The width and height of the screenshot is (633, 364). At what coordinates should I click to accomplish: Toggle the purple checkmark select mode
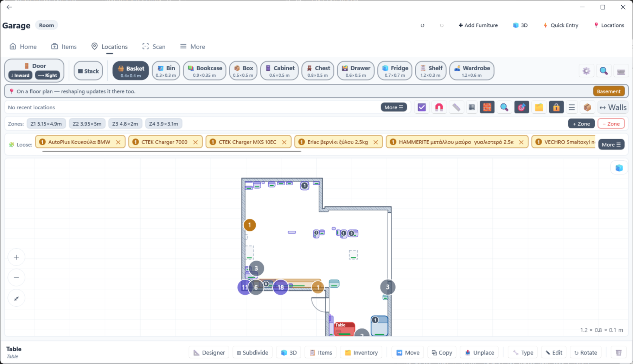tap(422, 107)
